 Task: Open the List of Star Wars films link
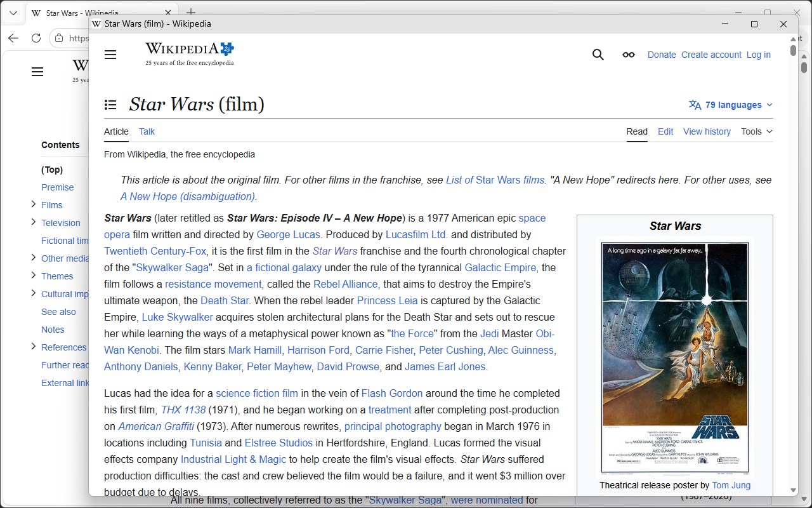(495, 180)
